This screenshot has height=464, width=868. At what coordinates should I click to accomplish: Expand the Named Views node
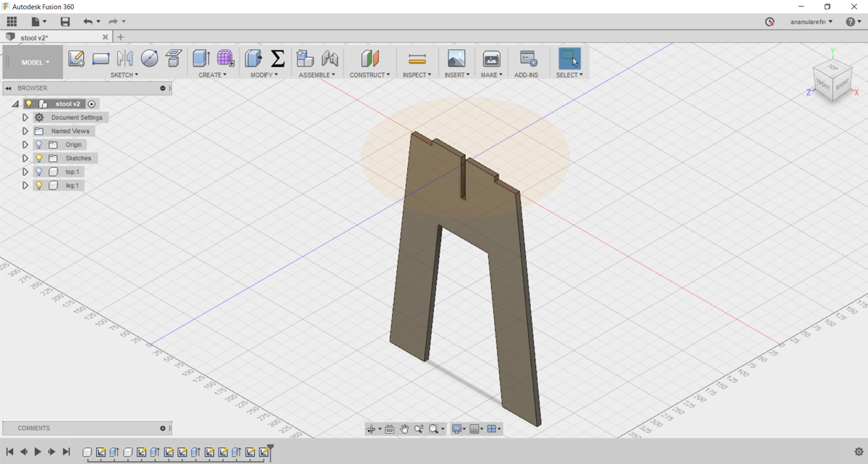[25, 132]
